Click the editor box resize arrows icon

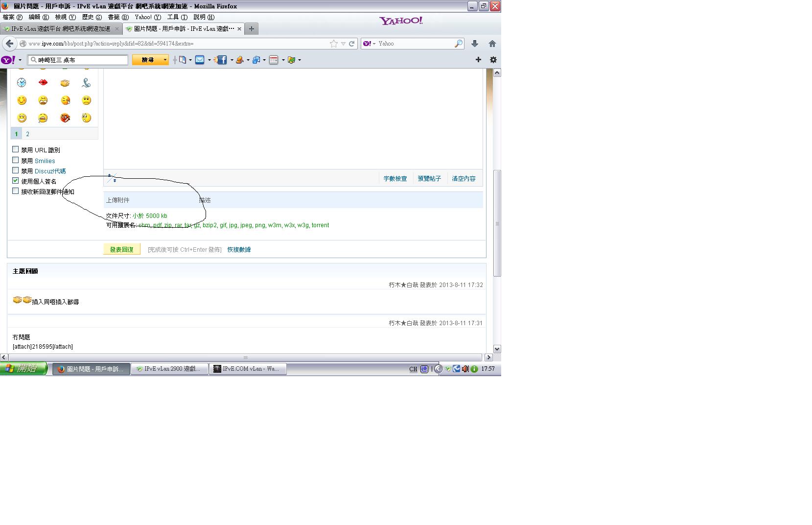112,178
